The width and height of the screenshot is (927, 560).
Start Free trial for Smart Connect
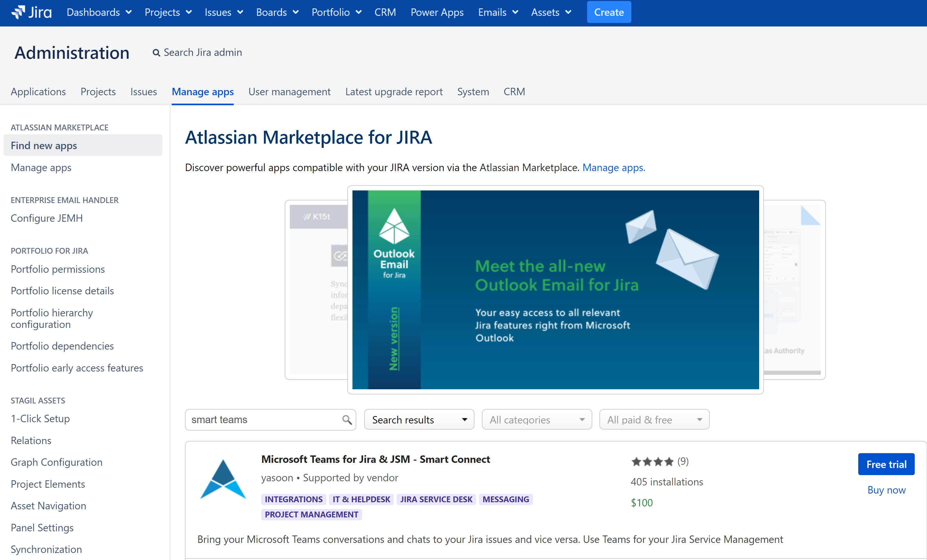886,464
